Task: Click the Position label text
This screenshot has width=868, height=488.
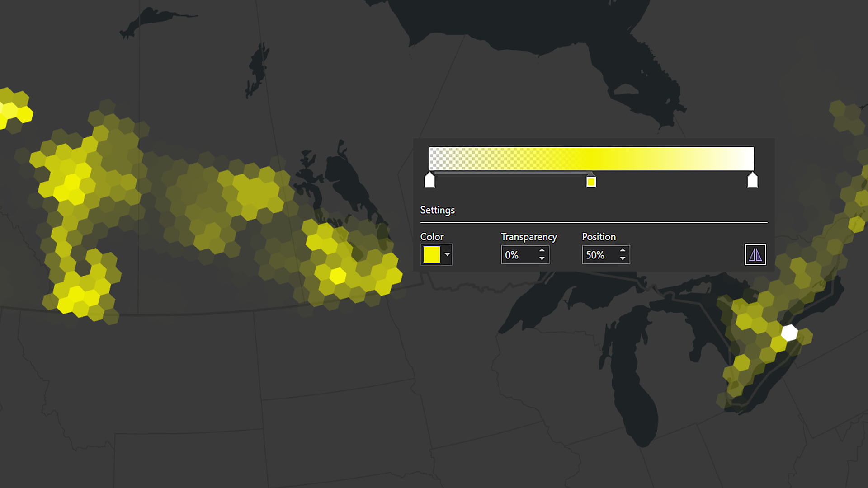Action: click(599, 237)
